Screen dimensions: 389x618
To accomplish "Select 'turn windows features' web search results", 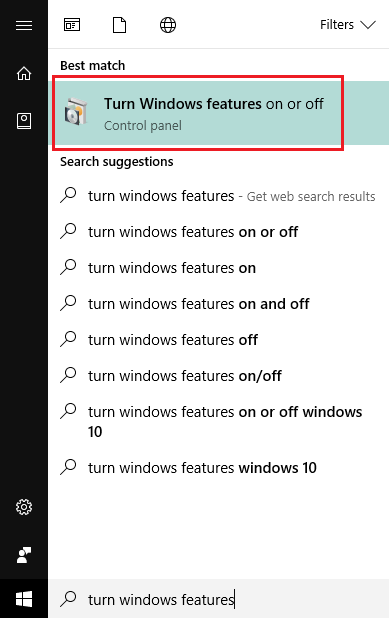I will 218,196.
